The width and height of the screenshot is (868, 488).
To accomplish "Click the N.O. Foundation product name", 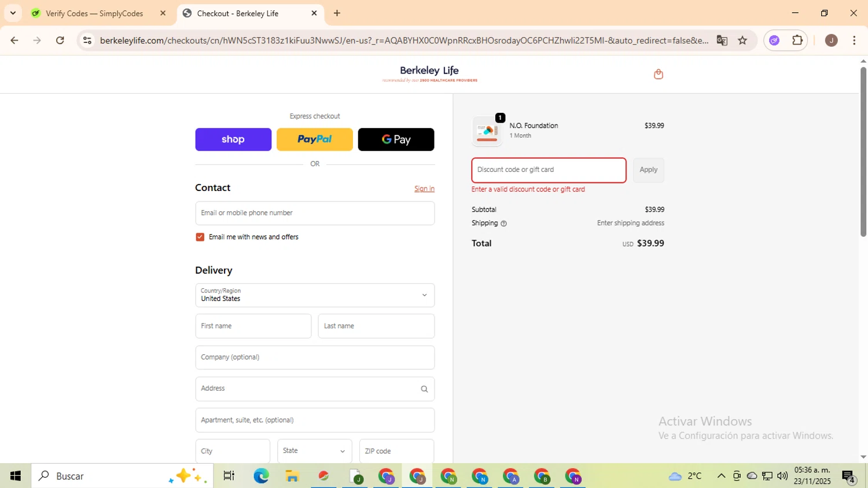I will pos(534,126).
